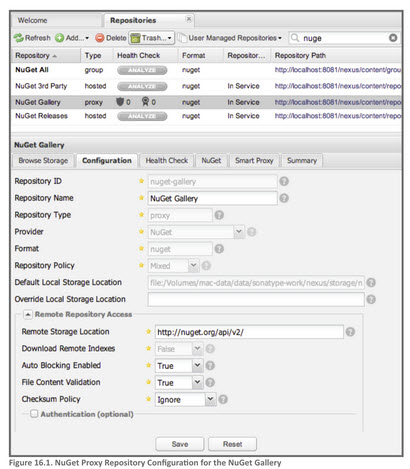Click license badge icon in NuGet Gallery row
Image resolution: width=410 pixels, height=469 pixels.
click(145, 101)
